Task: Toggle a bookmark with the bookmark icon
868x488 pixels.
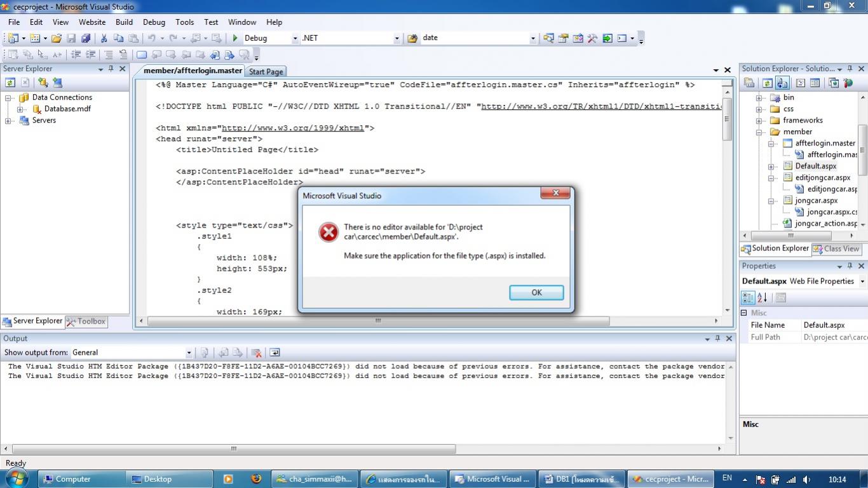Action: 142,55
